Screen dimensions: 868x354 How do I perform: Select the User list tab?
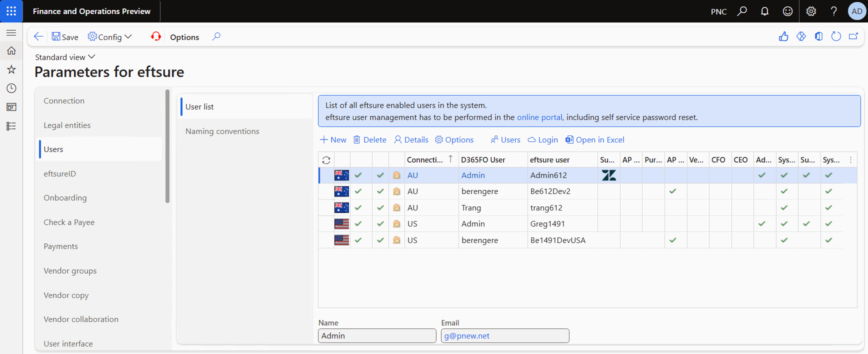click(x=246, y=106)
